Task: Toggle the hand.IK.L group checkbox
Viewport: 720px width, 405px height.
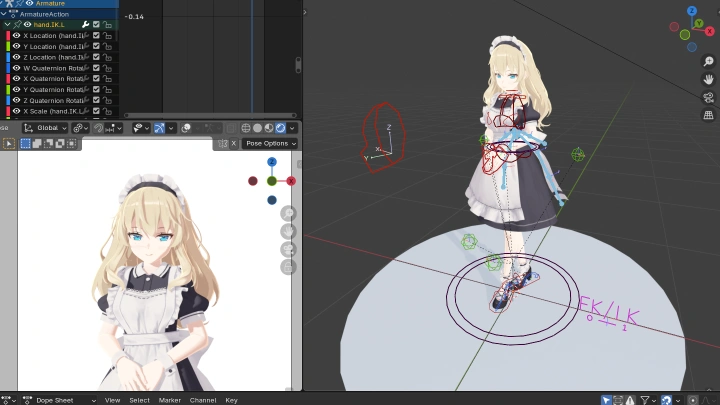Action: [x=96, y=24]
